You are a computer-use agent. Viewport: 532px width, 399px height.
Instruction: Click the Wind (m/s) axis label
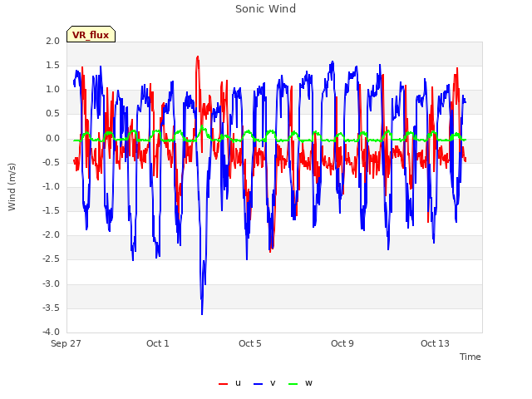pos(12,187)
